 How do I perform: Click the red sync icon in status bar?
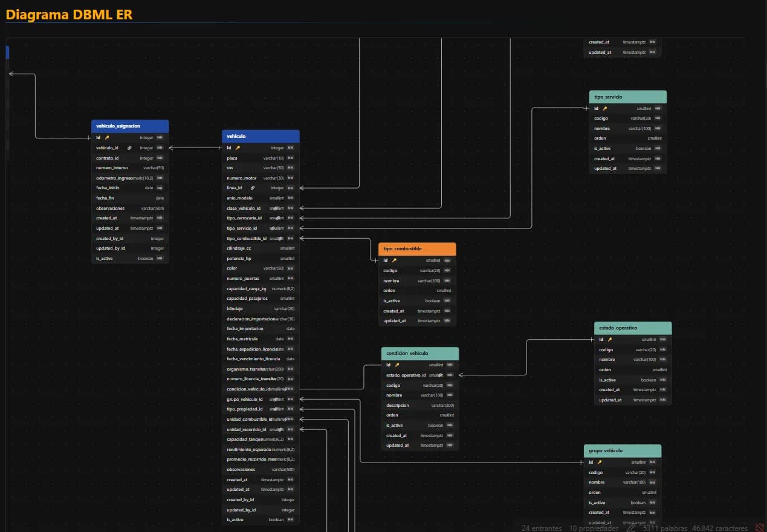click(760, 528)
